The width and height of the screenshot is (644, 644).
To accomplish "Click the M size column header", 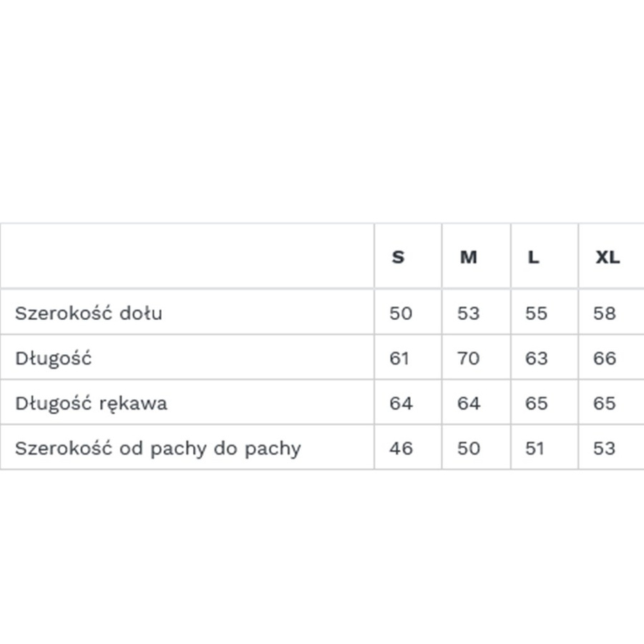I will (468, 257).
